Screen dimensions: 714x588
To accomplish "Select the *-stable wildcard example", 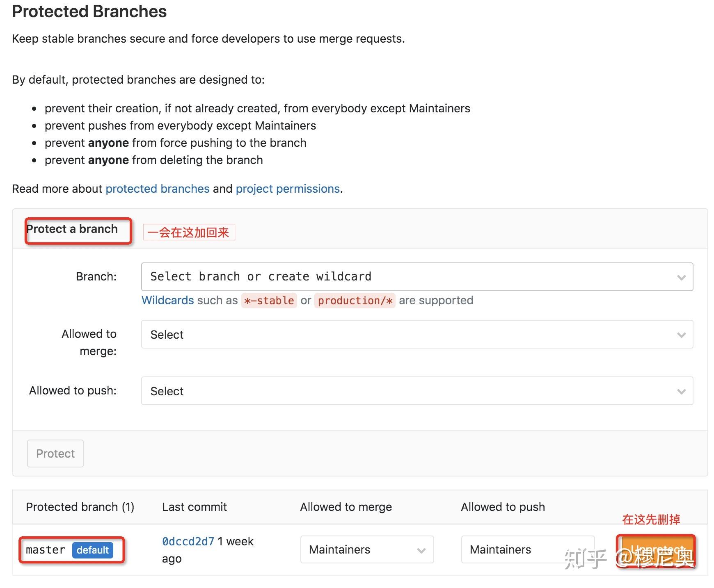I will click(268, 301).
